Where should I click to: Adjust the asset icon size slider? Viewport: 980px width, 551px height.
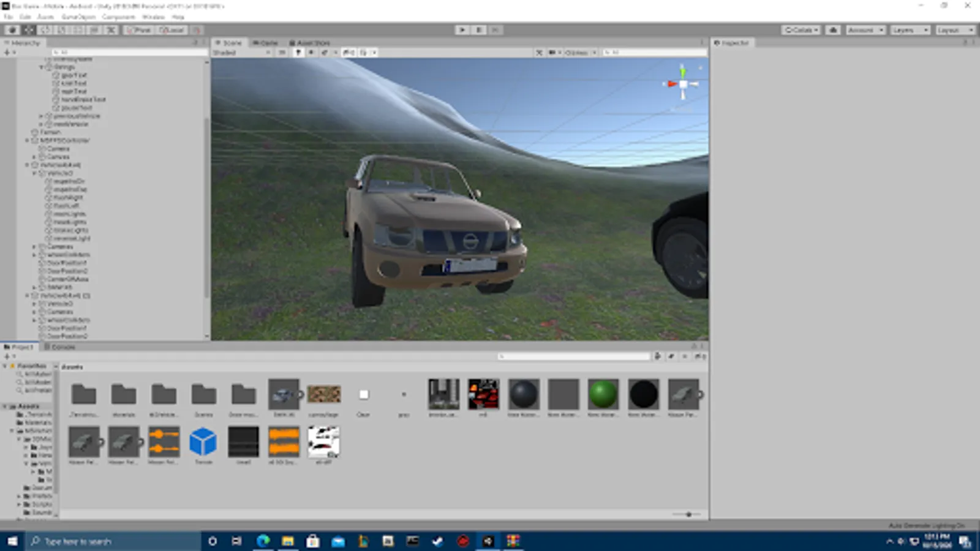tap(688, 514)
